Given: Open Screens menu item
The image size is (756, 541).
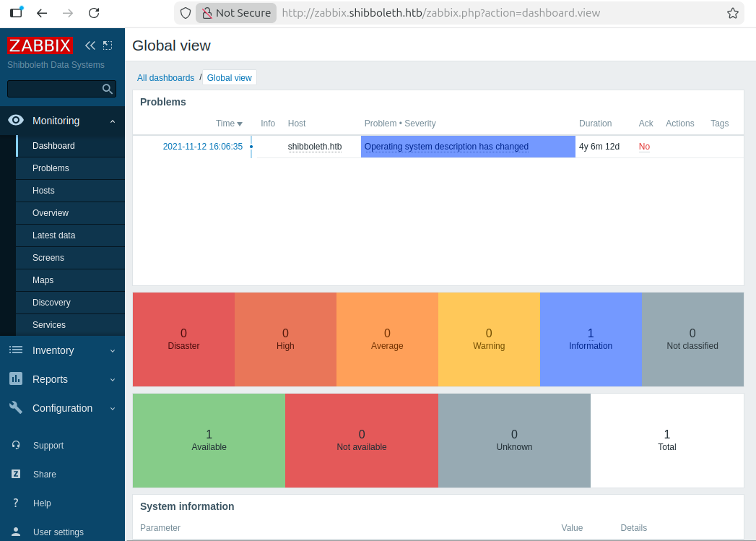Looking at the screenshot, I should coord(70,257).
